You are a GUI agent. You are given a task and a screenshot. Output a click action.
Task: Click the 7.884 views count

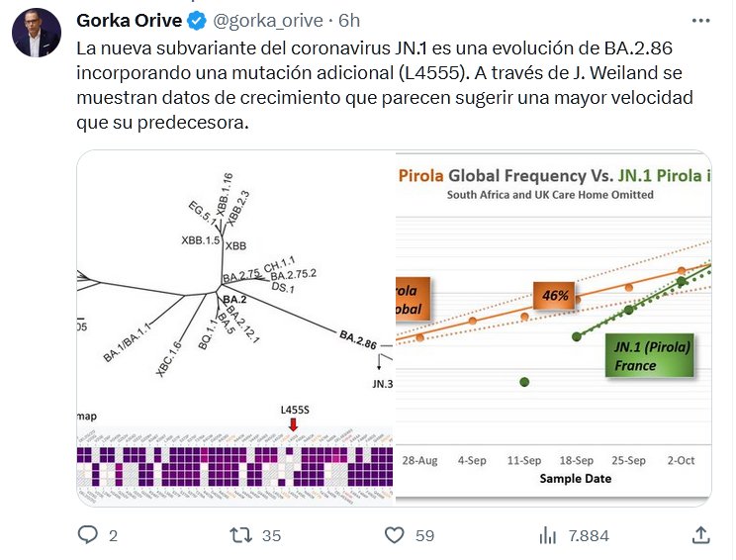pos(589,536)
